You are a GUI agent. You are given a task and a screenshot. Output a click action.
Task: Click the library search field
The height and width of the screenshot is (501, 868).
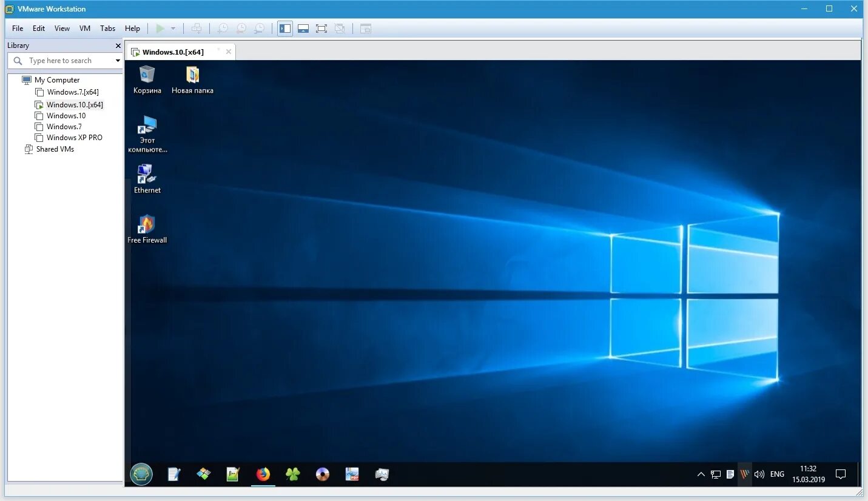pos(66,61)
